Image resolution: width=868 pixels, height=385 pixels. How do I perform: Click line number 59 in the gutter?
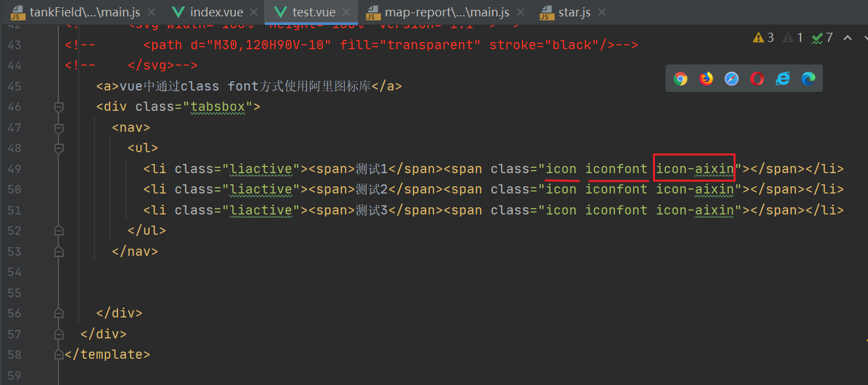coord(14,375)
